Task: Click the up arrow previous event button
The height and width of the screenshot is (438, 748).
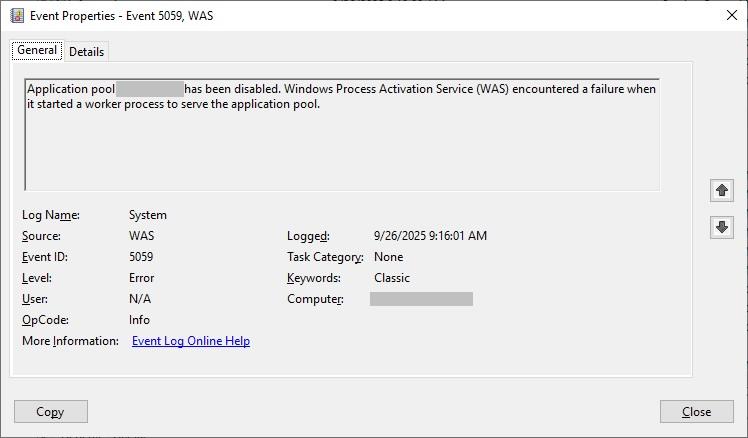Action: click(x=721, y=191)
